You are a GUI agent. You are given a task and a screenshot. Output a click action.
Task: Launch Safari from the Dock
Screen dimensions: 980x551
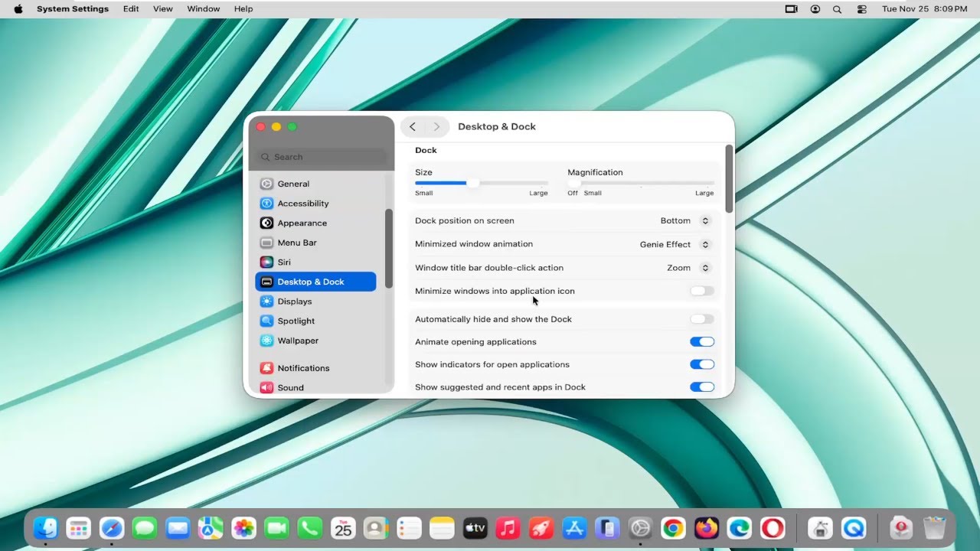point(112,528)
